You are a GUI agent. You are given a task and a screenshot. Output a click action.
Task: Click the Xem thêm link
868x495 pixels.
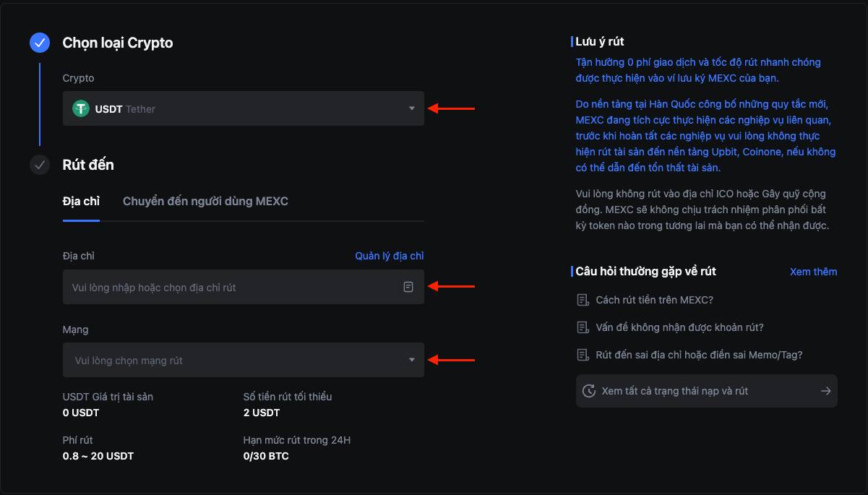click(814, 272)
